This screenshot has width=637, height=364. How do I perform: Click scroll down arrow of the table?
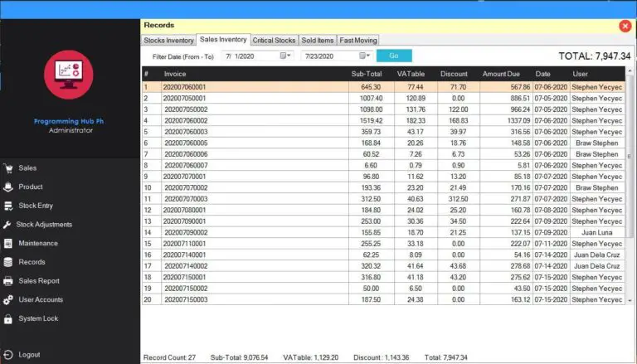click(630, 301)
